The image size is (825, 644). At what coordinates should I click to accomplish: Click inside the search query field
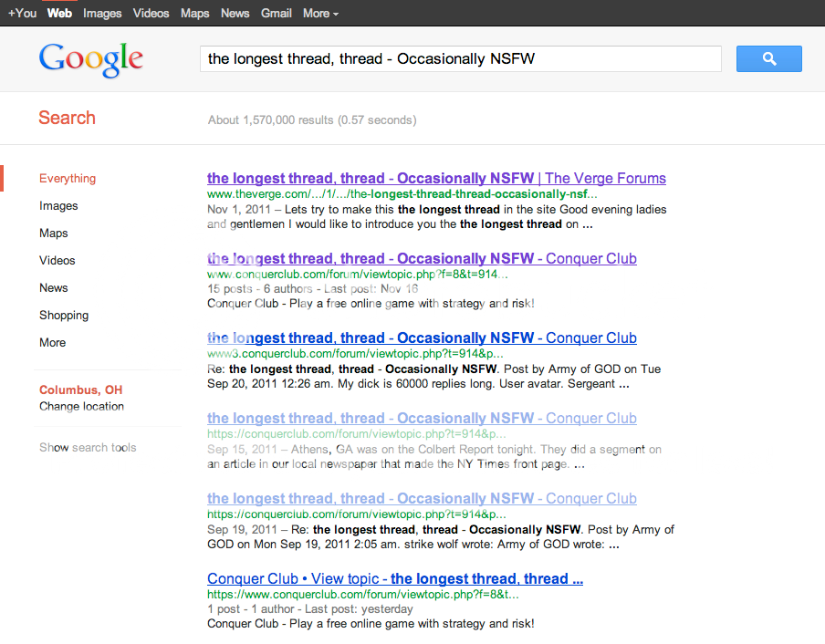460,59
